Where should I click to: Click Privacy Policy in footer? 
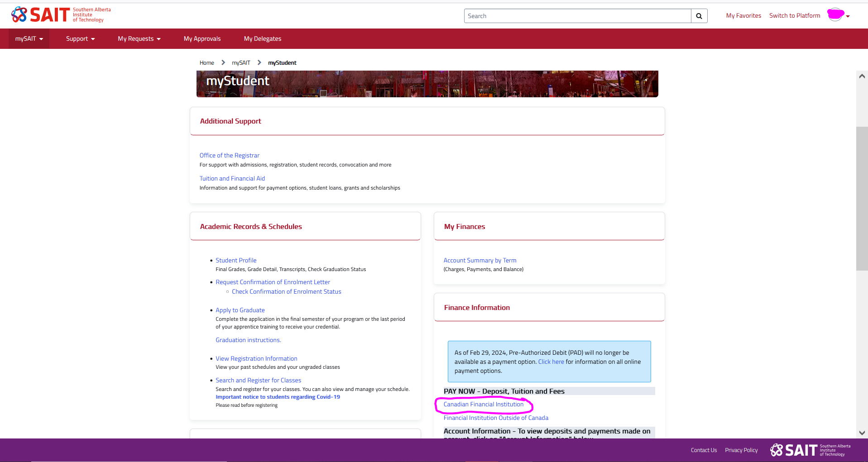[x=741, y=450]
